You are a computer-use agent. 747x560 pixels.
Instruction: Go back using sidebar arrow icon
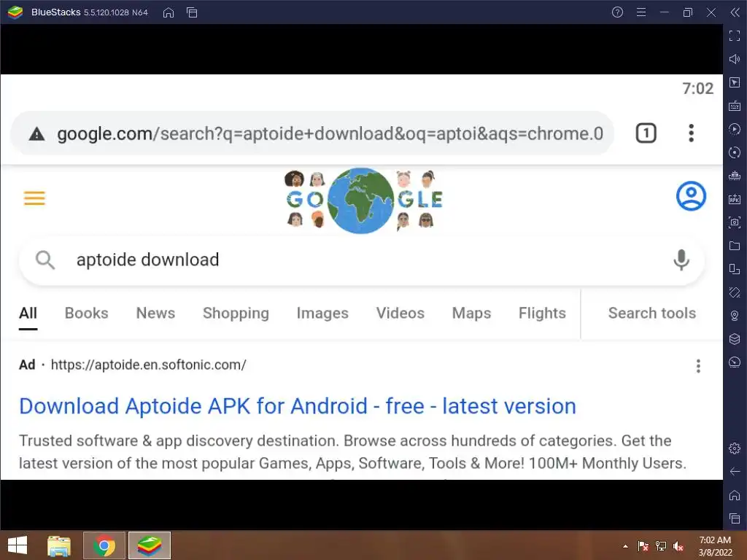click(735, 472)
